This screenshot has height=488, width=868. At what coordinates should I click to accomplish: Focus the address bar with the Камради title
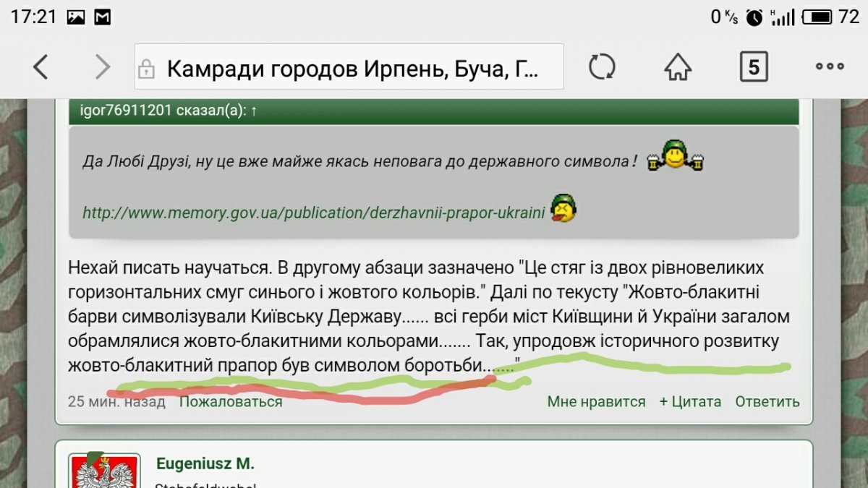click(349, 67)
